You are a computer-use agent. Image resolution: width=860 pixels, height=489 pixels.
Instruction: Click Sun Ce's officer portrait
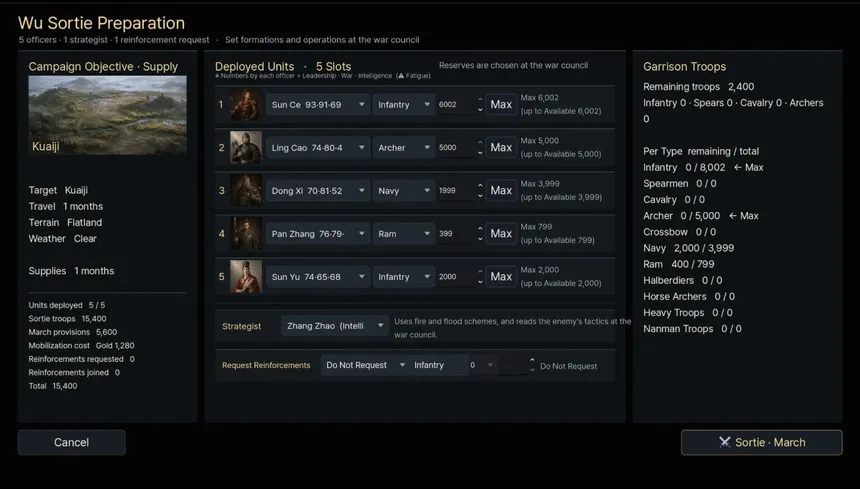245,104
